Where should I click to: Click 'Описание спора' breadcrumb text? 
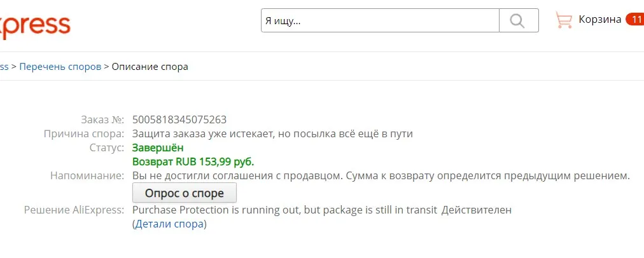[150, 66]
